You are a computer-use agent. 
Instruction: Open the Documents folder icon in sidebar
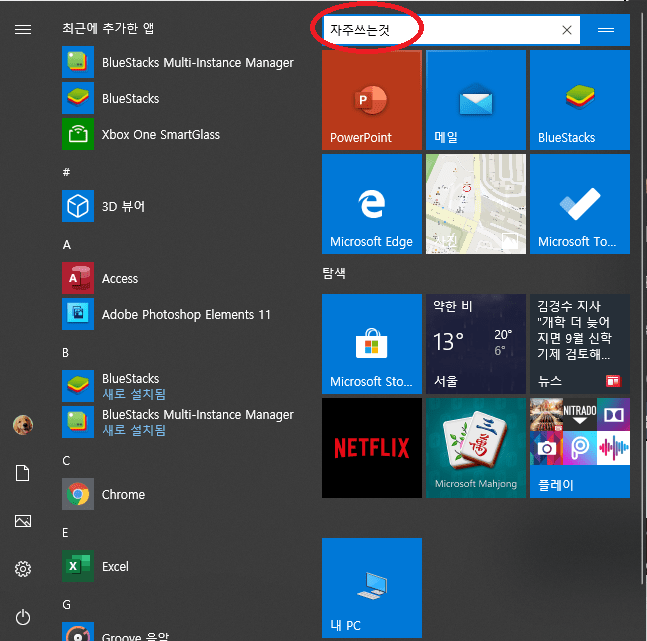click(x=23, y=473)
